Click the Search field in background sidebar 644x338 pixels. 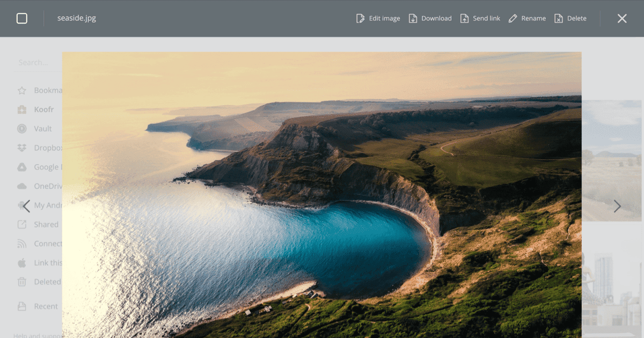pos(38,62)
